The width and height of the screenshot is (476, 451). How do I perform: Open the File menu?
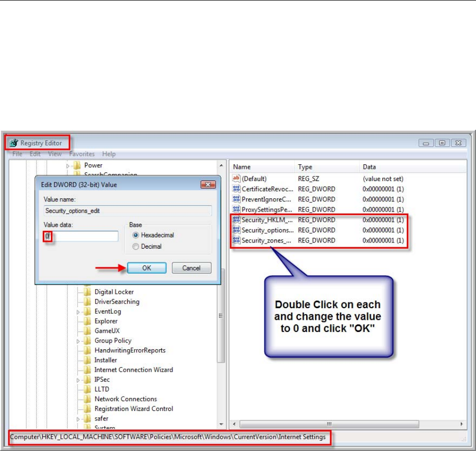[17, 154]
